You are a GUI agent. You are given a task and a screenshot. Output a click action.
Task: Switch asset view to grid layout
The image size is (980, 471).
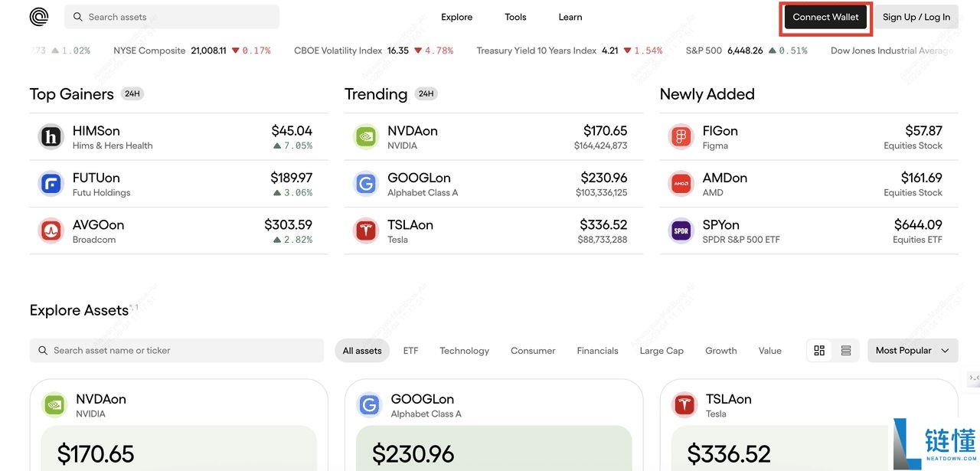click(818, 350)
